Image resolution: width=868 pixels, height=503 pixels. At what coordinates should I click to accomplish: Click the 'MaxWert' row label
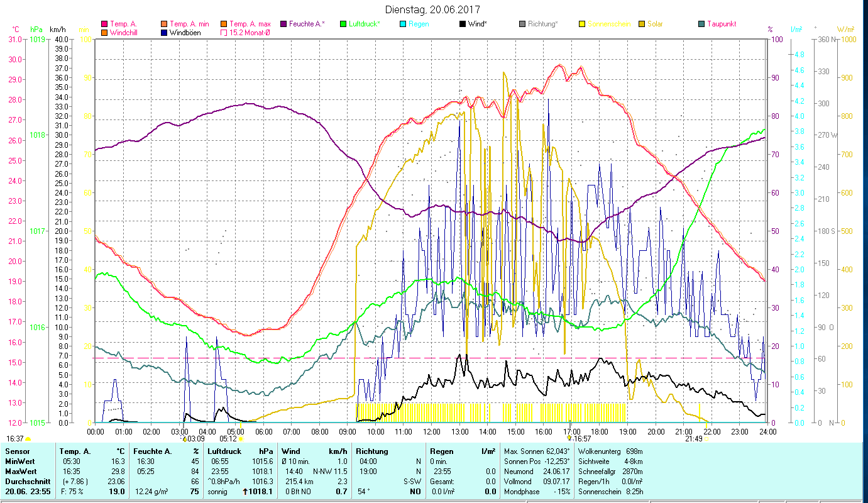click(21, 472)
